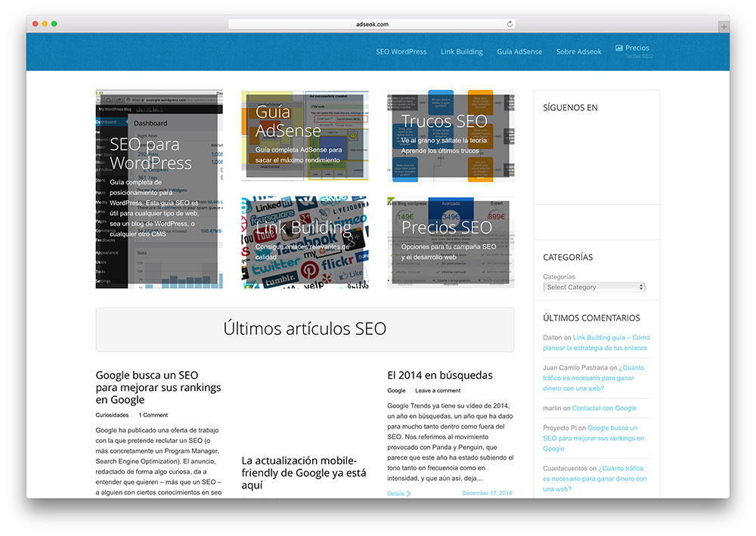Click the Details arrow under El 2014 en búsquedas
Screen dimensions: 756x536
click(x=397, y=493)
